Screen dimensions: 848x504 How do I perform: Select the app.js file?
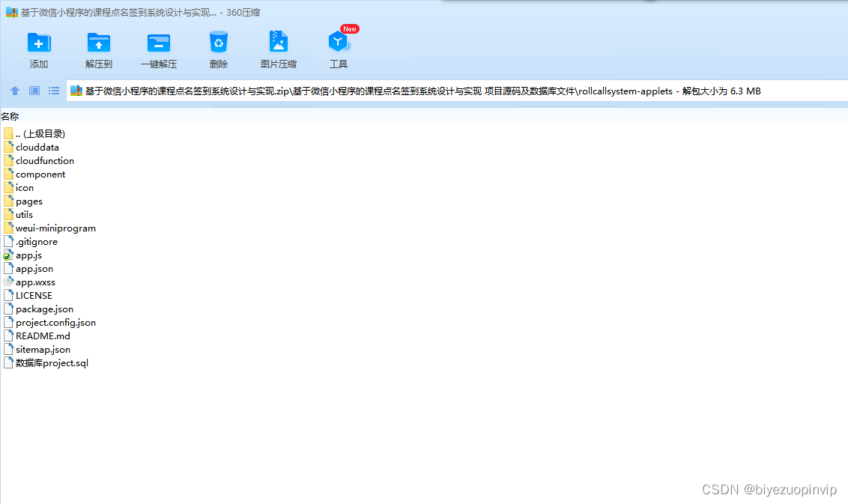pos(29,255)
